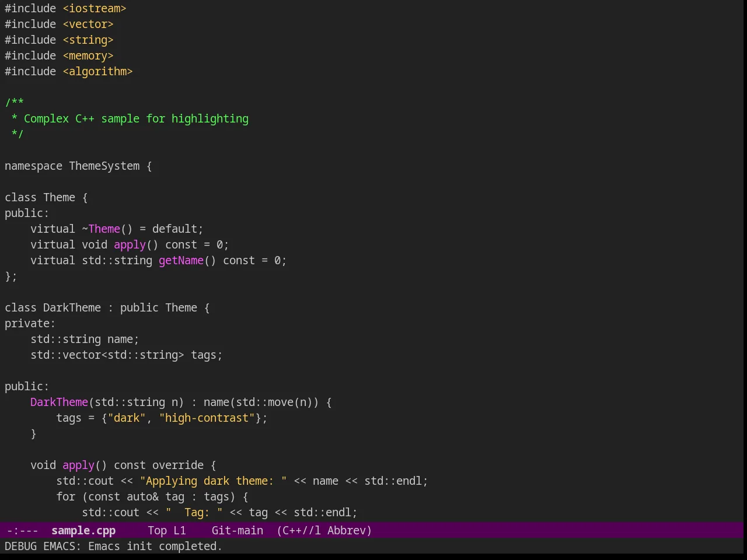This screenshot has height=560, width=747.
Task: Click the Git-main version control indicator
Action: pyautogui.click(x=238, y=530)
